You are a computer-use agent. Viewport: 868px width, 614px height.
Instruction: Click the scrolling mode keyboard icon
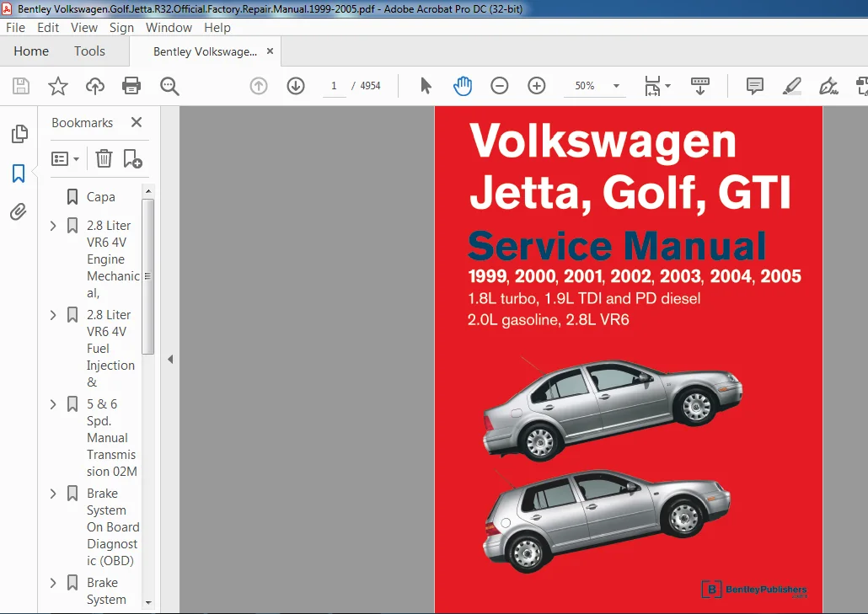click(x=700, y=86)
